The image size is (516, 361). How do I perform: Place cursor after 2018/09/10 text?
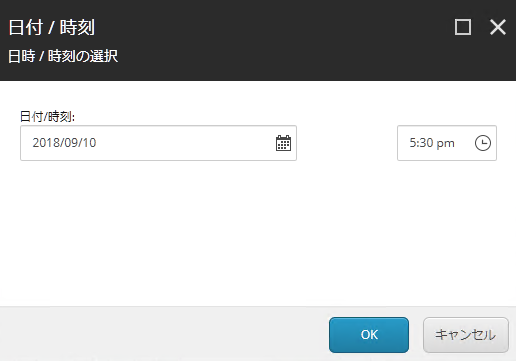click(x=98, y=143)
